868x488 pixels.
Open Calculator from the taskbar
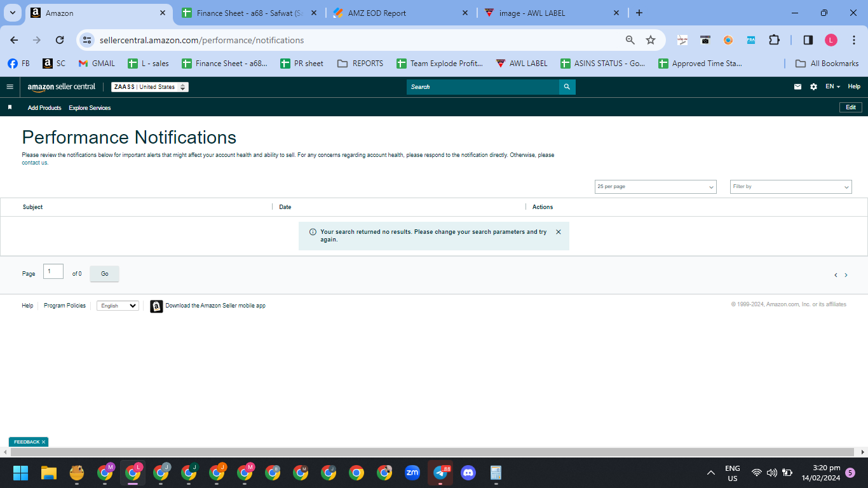tap(496, 473)
